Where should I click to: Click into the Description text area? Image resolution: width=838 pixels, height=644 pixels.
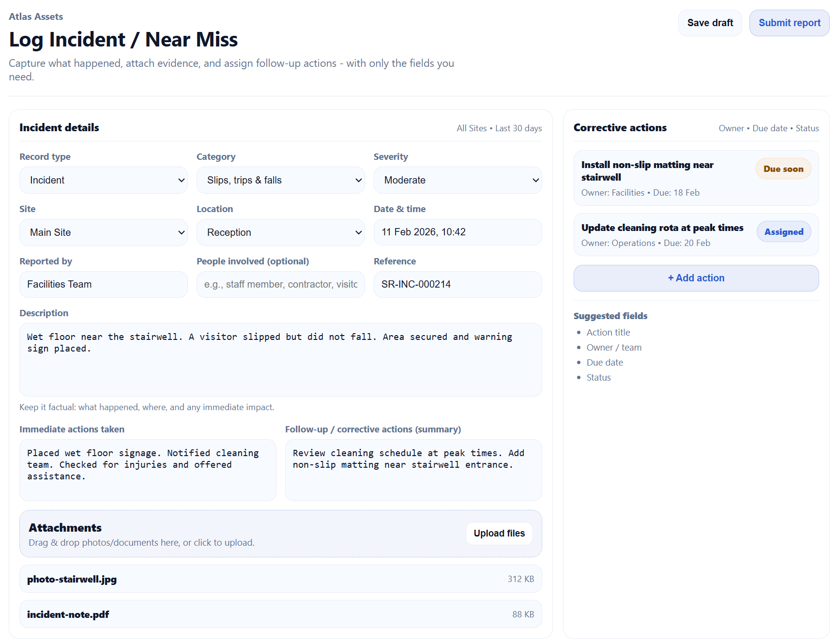pos(280,360)
